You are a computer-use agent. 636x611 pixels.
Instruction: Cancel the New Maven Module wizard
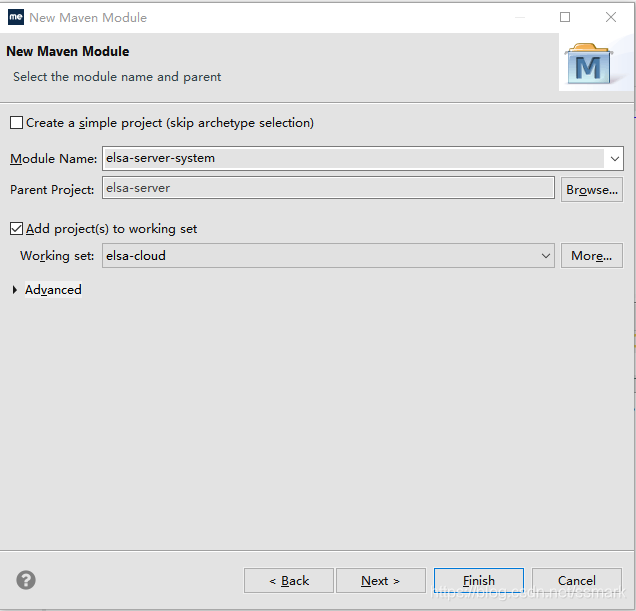[577, 581]
